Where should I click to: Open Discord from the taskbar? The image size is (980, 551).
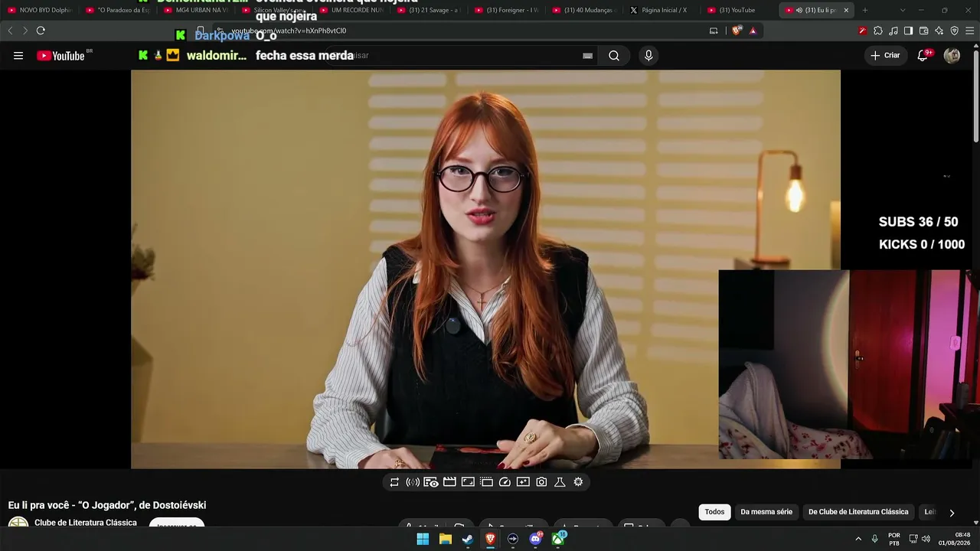point(536,539)
